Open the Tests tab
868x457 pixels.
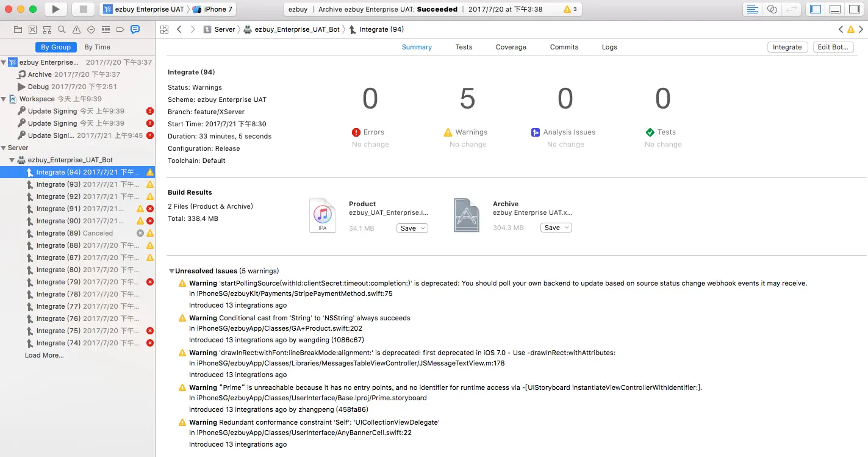464,47
